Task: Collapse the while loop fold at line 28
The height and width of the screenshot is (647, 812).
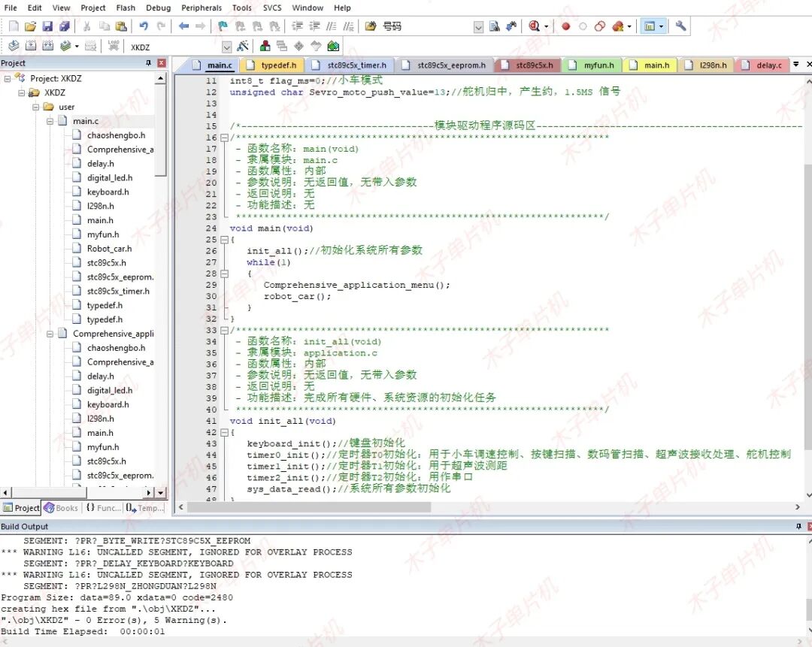Action: 224,274
